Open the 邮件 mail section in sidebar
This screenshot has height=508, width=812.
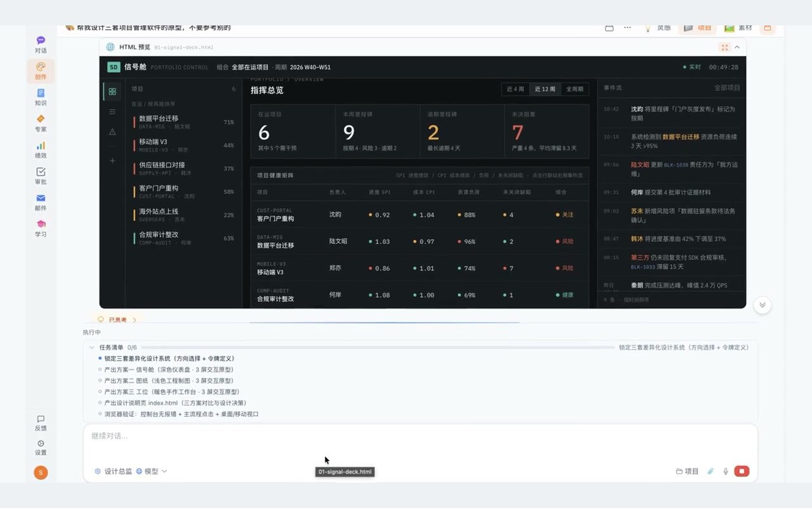click(41, 203)
